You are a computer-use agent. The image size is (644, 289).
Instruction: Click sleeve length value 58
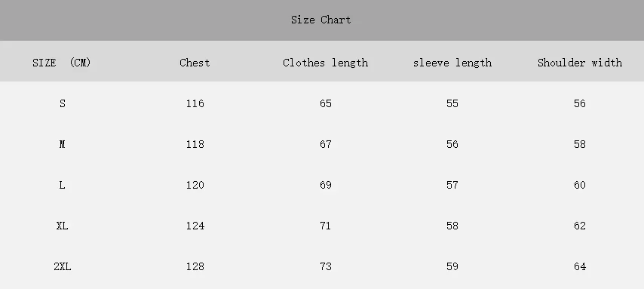[x=452, y=226]
